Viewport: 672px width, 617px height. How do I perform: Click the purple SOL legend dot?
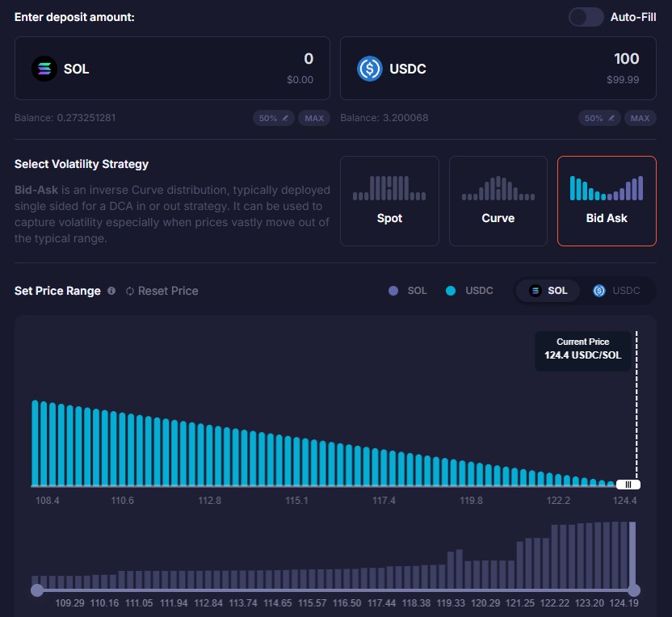pyautogui.click(x=393, y=291)
